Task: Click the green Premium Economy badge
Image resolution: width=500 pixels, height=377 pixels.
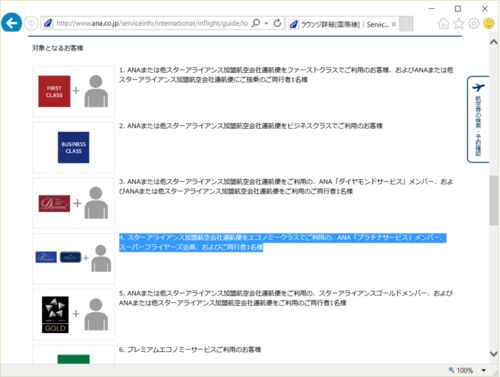Action: point(73,359)
